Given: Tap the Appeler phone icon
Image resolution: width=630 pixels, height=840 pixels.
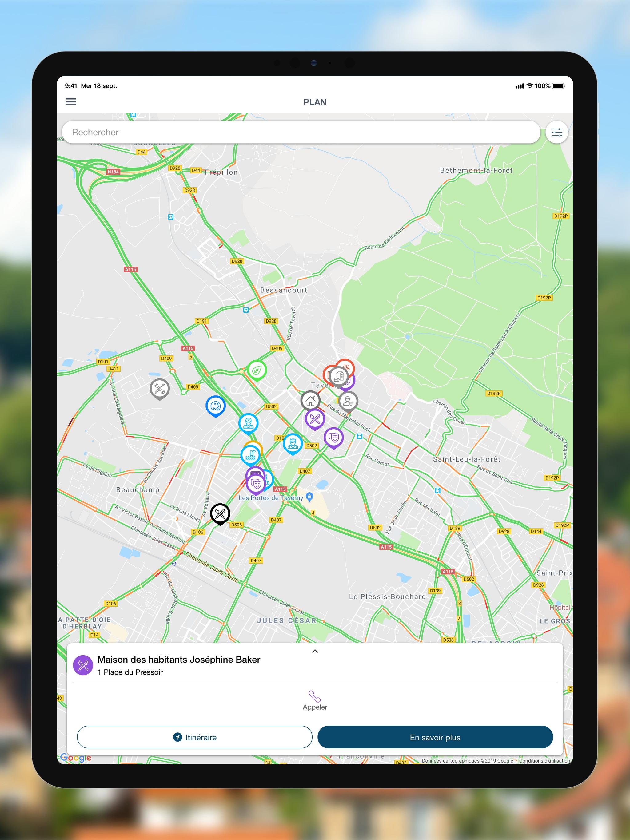Looking at the screenshot, I should coord(315,696).
